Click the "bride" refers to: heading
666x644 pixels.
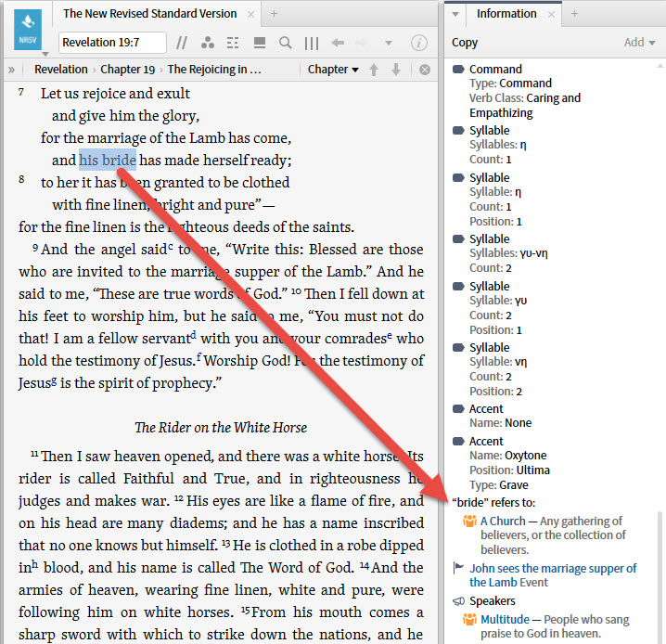click(x=493, y=503)
